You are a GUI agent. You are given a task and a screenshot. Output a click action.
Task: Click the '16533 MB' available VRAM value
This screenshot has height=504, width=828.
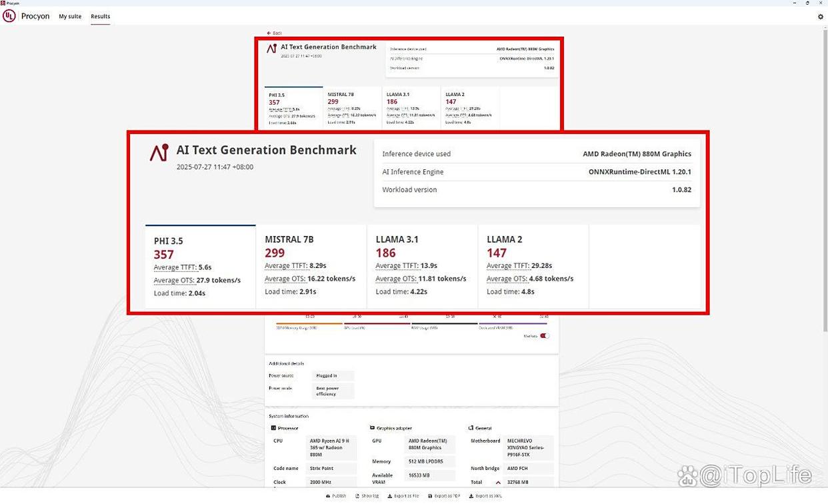coord(431,475)
